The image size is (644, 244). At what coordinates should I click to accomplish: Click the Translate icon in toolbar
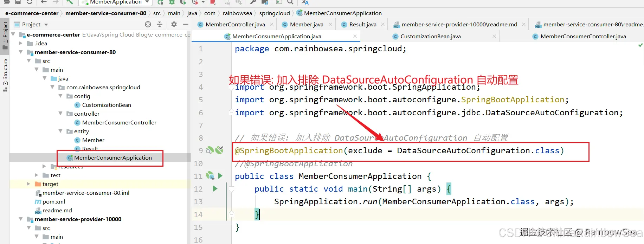pyautogui.click(x=305, y=2)
